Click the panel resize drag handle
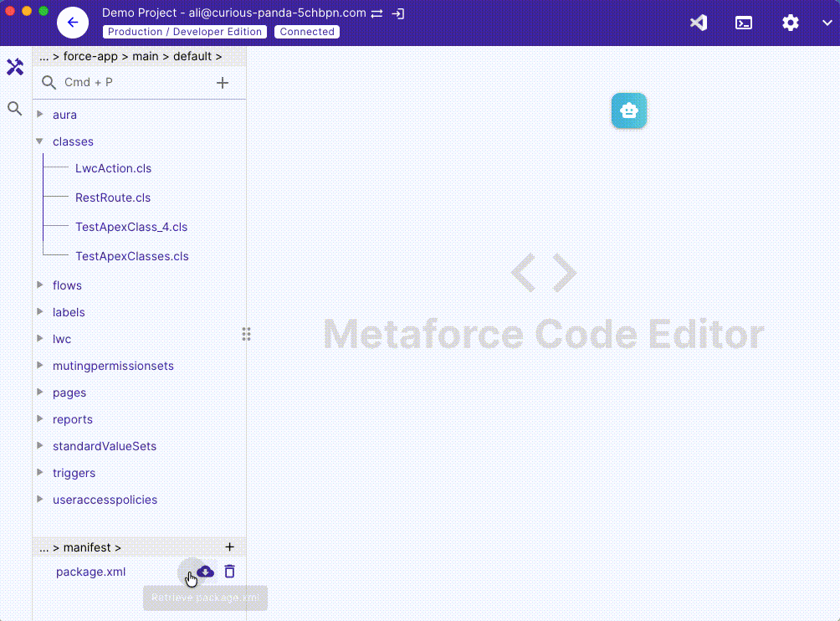This screenshot has height=621, width=840. click(x=247, y=334)
